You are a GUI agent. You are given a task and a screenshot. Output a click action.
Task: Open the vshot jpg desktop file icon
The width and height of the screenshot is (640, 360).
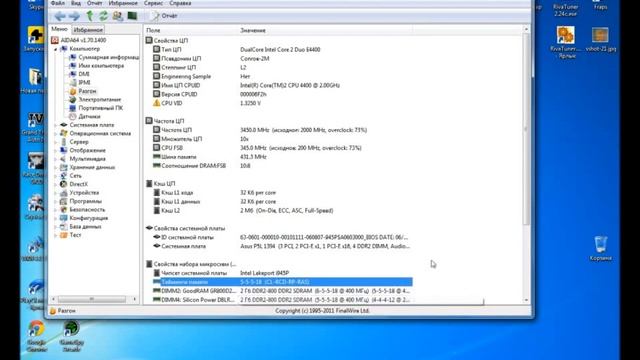600,40
